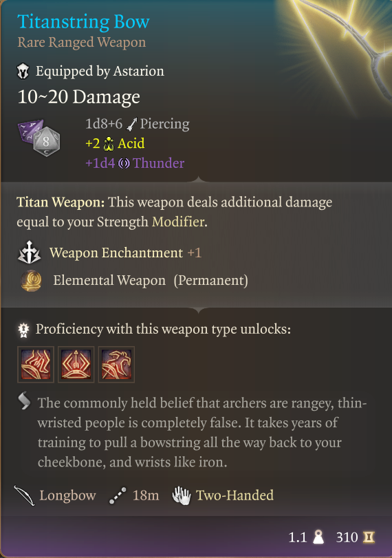Click the gold value icon next to 310
This screenshot has height=558, width=392.
click(369, 537)
